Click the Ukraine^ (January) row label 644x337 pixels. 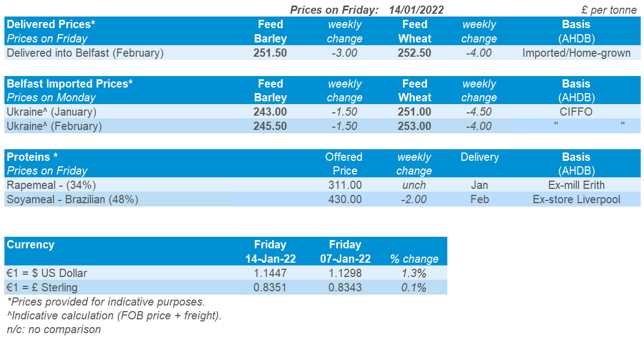pyautogui.click(x=51, y=112)
